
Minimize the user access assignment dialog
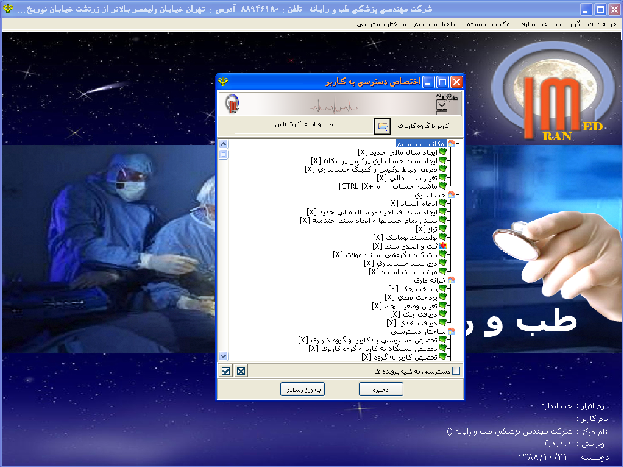(x=428, y=82)
